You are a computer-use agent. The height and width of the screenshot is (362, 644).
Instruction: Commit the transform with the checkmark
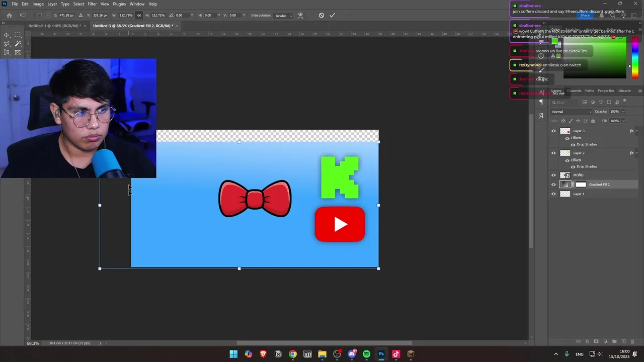pyautogui.click(x=332, y=15)
